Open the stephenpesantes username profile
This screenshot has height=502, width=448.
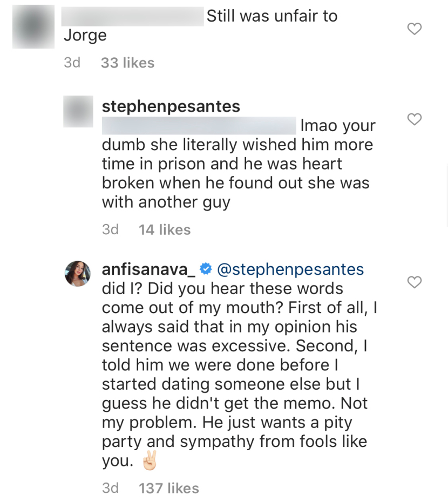pyautogui.click(x=171, y=106)
